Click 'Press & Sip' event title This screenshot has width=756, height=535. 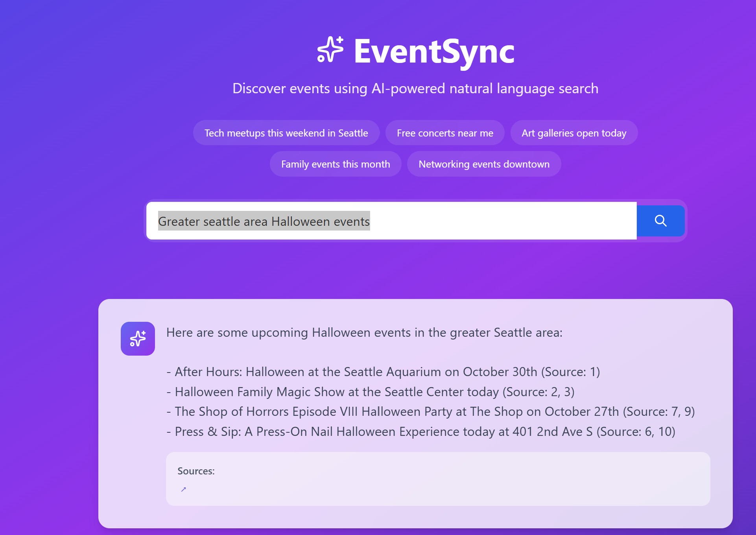pos(207,432)
